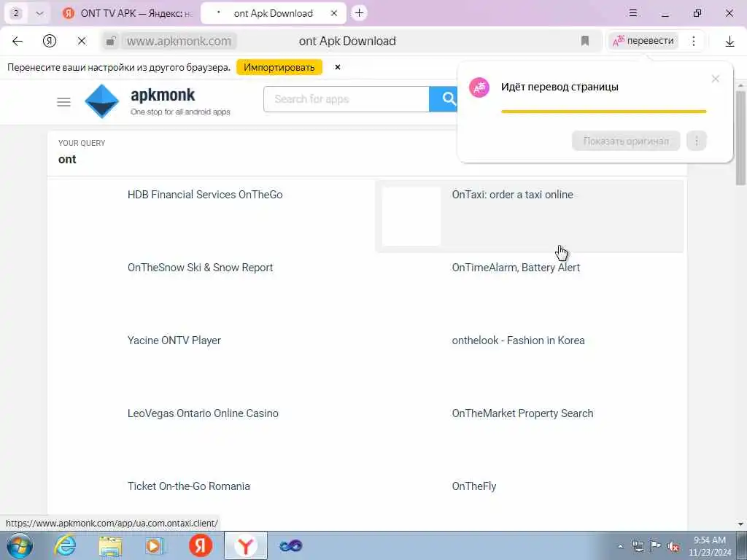Viewport: 747px width, 560px height.
Task: Click the page vertical scrollbar thumb
Action: pos(740,138)
